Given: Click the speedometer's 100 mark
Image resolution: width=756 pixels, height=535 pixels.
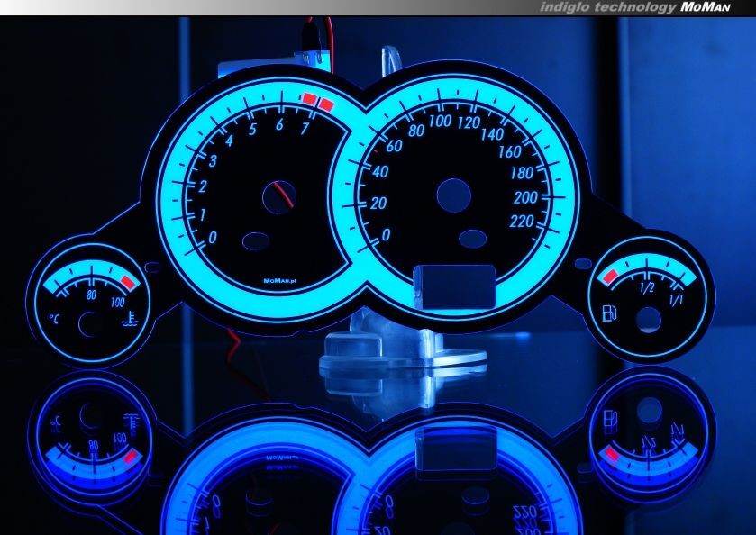Looking at the screenshot, I should pyautogui.click(x=440, y=121).
